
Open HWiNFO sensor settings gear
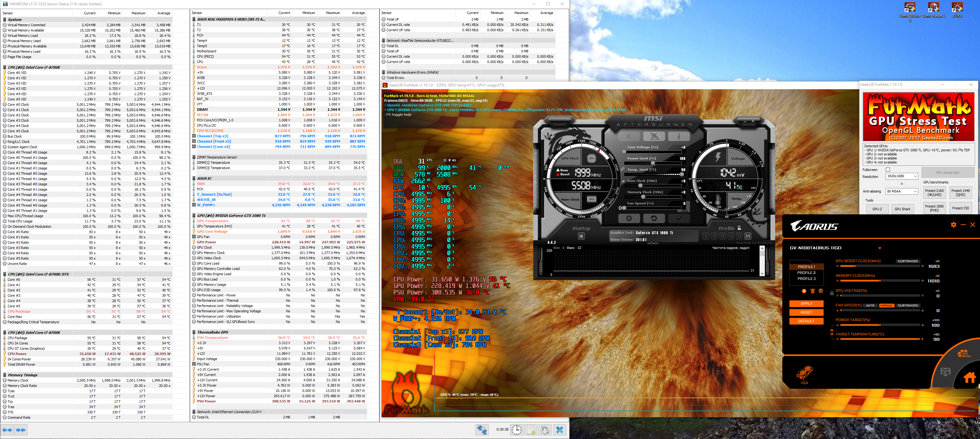click(545, 430)
